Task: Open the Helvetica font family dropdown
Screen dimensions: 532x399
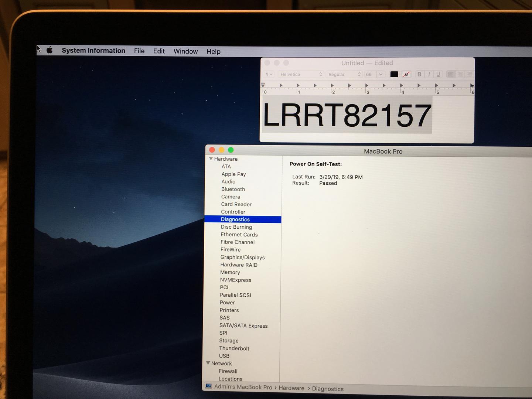Action: (301, 74)
